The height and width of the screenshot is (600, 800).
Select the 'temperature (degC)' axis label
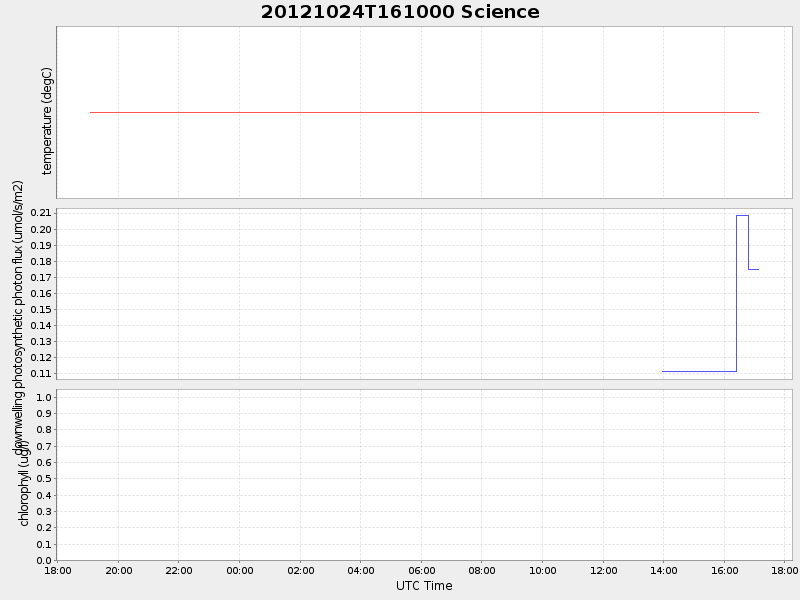tap(47, 121)
